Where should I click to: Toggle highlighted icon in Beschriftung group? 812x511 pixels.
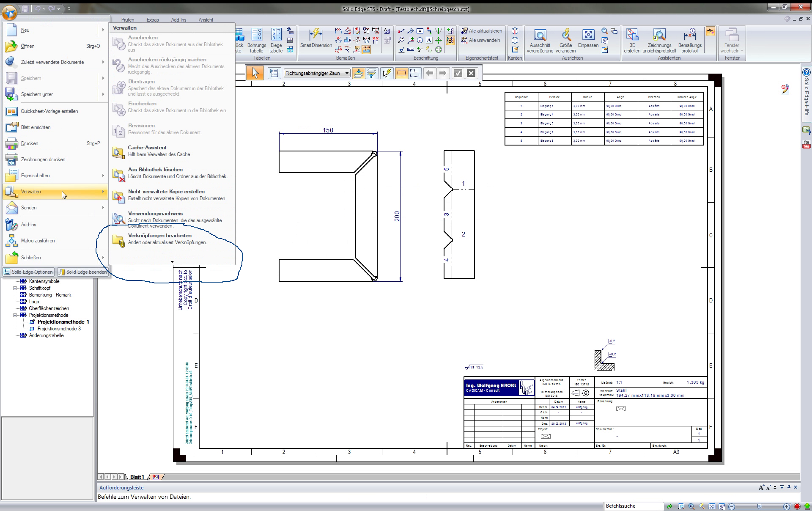450,40
